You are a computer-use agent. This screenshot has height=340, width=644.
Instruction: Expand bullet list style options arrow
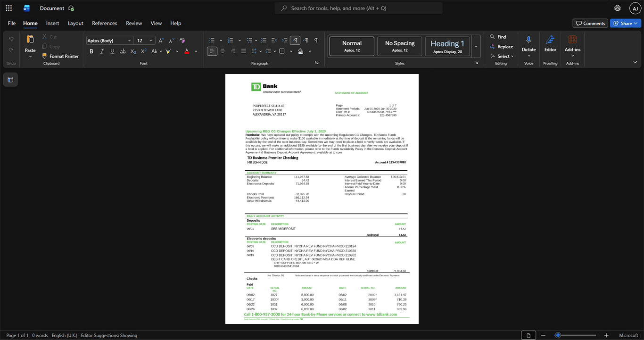tap(221, 41)
